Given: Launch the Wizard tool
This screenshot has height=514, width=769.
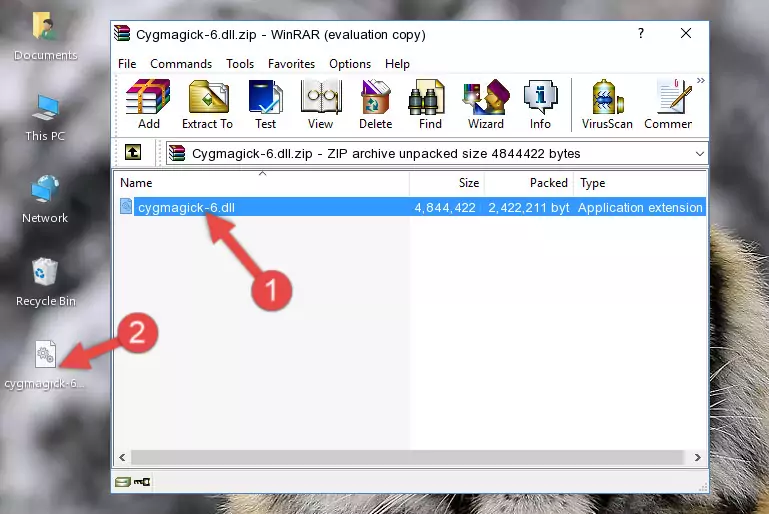Looking at the screenshot, I should 486,103.
